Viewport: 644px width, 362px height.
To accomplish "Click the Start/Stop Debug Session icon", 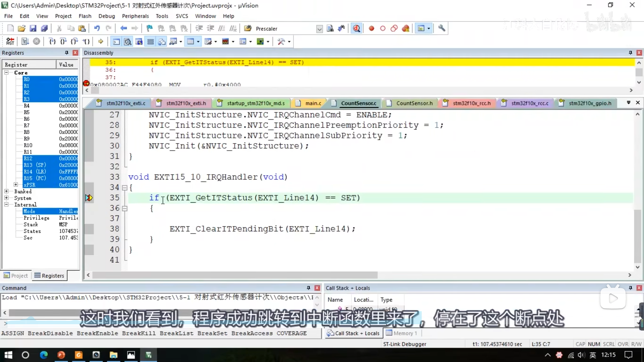I will tap(356, 28).
